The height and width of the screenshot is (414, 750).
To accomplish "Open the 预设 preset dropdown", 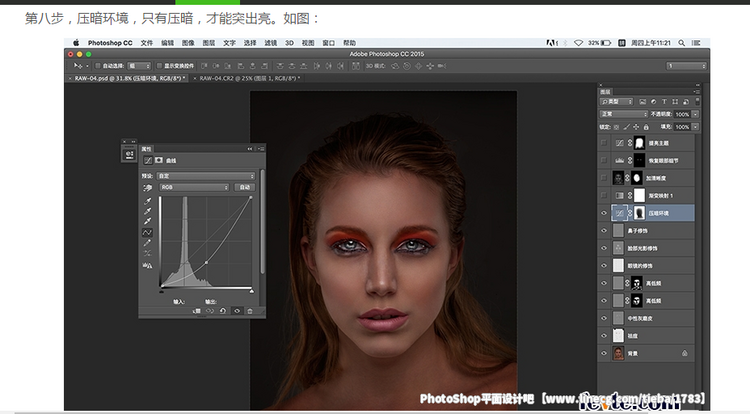I will [x=207, y=176].
